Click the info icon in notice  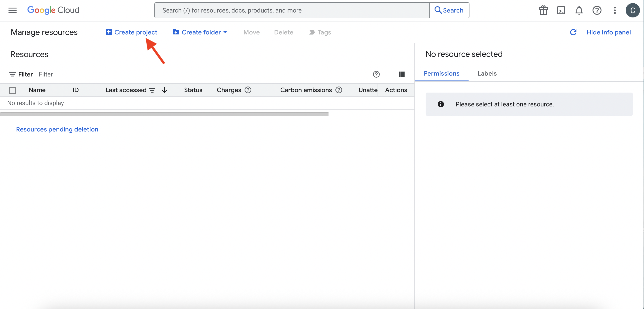[x=441, y=104]
